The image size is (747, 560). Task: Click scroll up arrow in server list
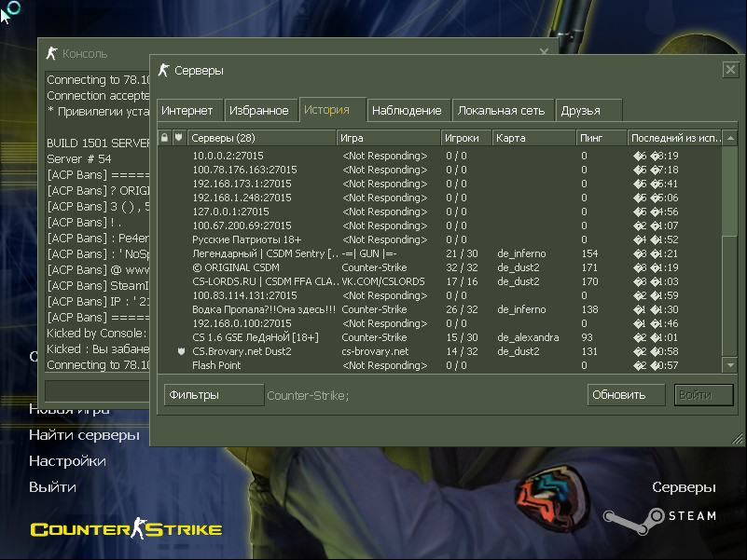pos(730,138)
